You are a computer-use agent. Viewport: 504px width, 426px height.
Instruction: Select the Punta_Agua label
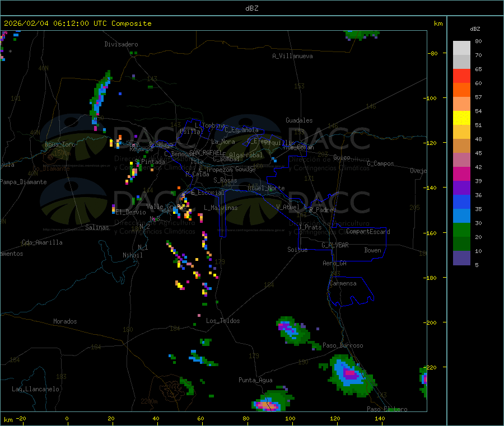[255, 380]
